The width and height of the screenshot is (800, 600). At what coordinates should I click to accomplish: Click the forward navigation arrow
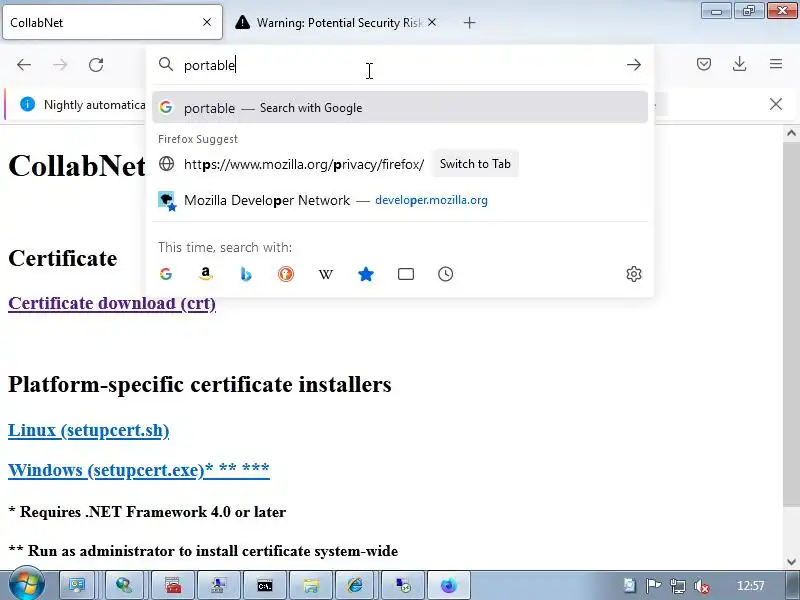(x=60, y=65)
